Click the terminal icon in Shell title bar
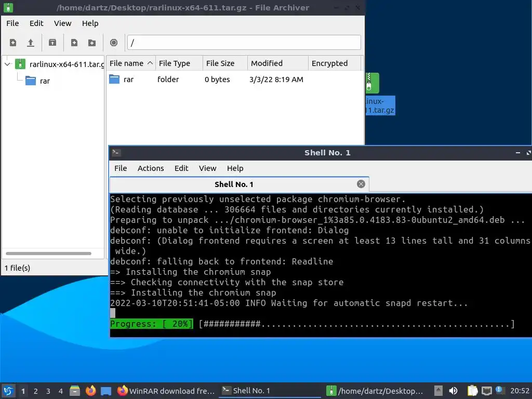This screenshot has height=399, width=532. coord(116,153)
